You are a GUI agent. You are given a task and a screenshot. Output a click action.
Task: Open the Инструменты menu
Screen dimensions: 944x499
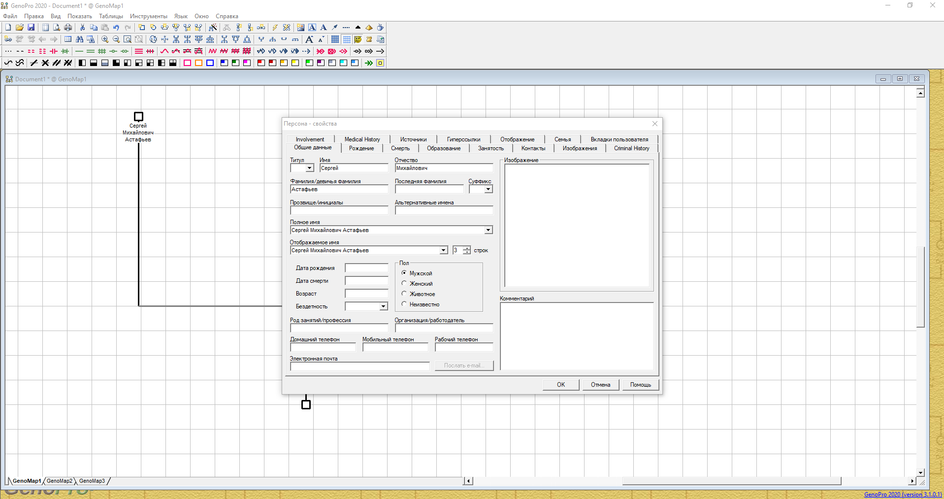148,16
